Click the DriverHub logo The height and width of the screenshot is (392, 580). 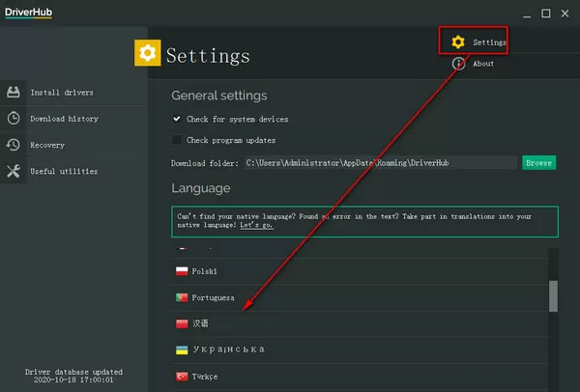tap(28, 13)
